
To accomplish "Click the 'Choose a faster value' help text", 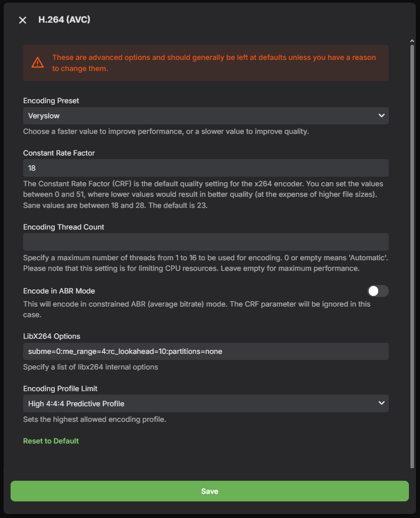I will [x=166, y=131].
